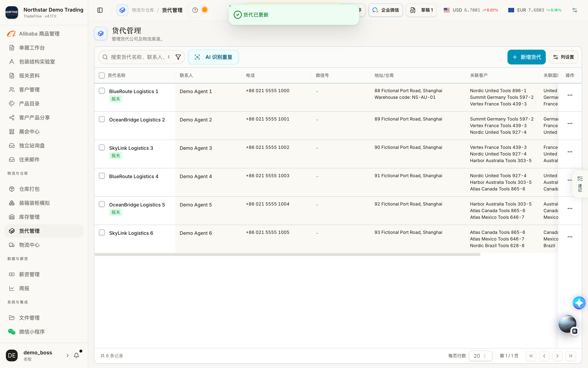The image size is (588, 368).
Task: Open Alibaba 商品管理 in the sidebar
Action: point(44,34)
